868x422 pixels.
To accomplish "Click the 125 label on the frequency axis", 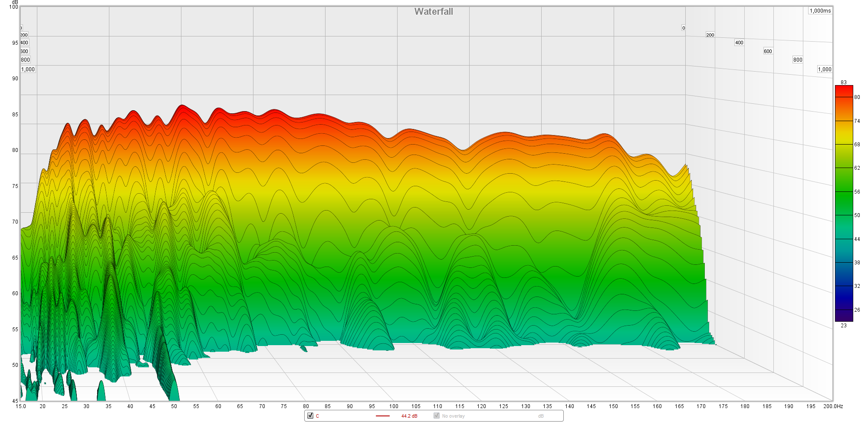I will (x=503, y=406).
